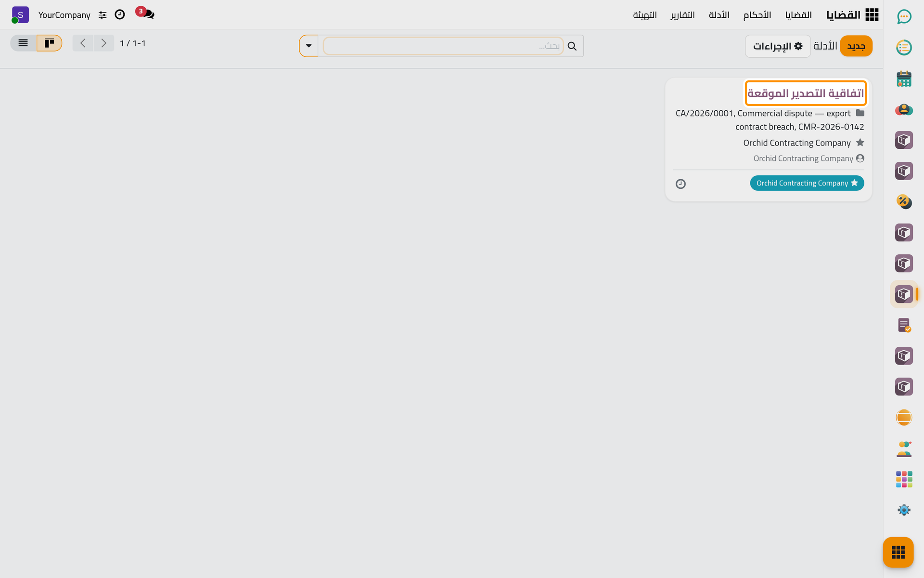Viewport: 924px width, 578px height.
Task: Open the الأحكام menu
Action: (757, 15)
